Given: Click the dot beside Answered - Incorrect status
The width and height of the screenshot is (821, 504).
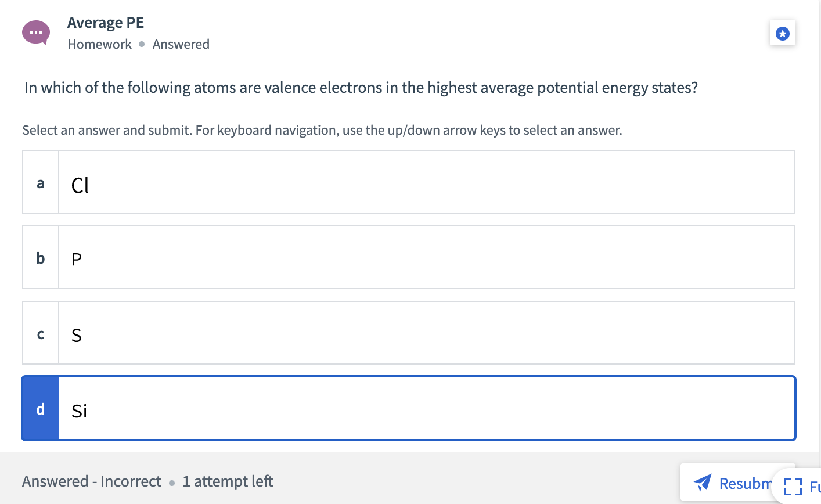Looking at the screenshot, I should point(171,483).
